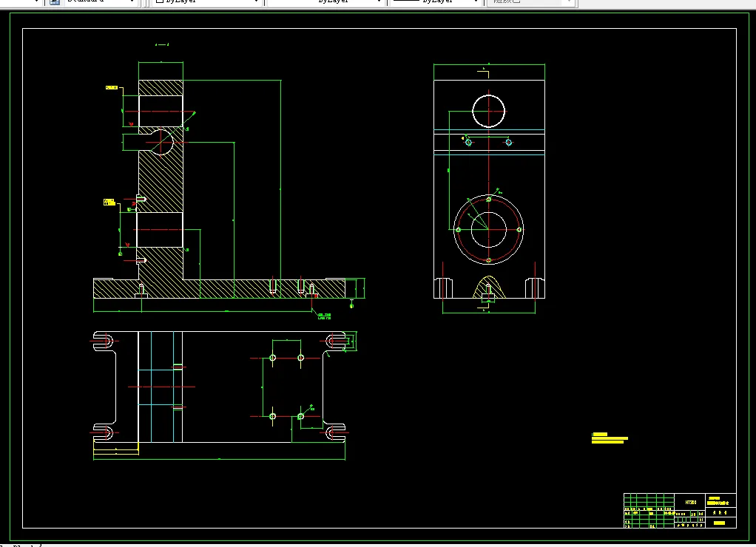Select the hatched base plate in section view

[220, 289]
